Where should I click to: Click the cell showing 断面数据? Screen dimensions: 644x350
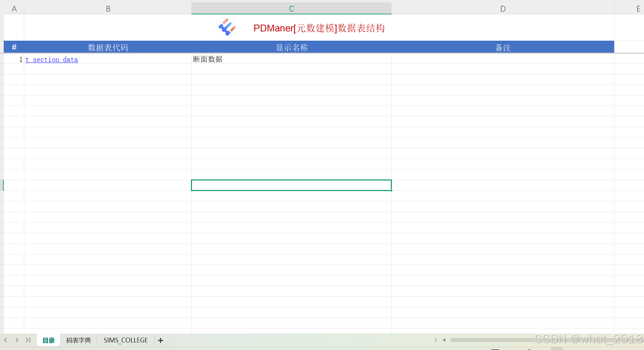tap(208, 59)
